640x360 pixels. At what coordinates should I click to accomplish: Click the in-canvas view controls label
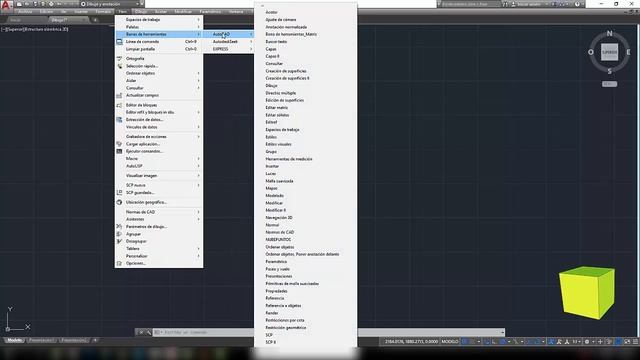(34, 29)
